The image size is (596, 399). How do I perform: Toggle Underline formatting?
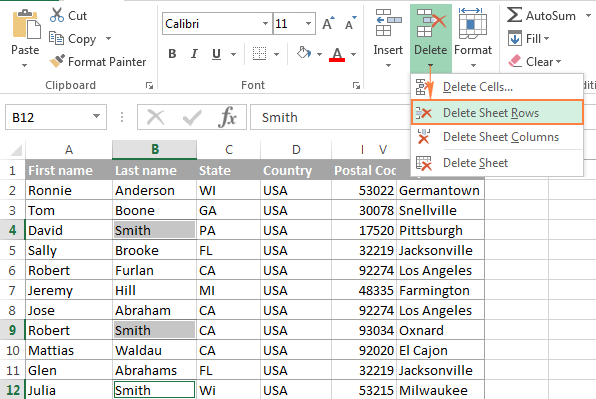coord(216,54)
